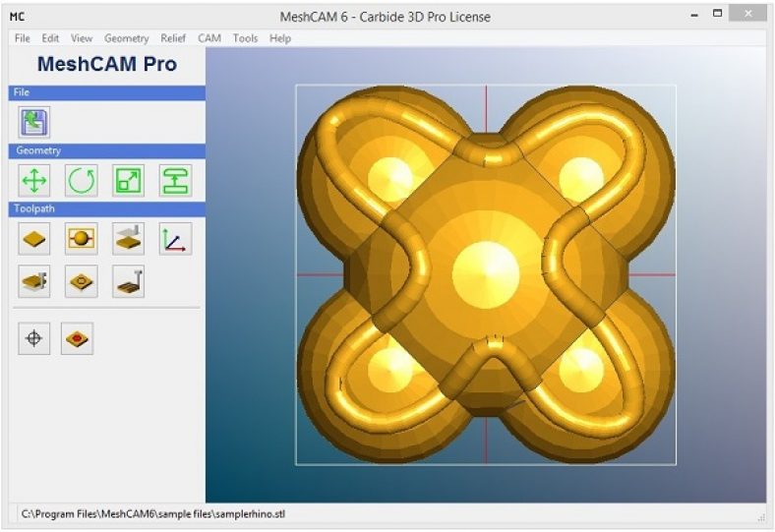Click the MC application icon in title bar
The image size is (775, 532).
pos(17,17)
